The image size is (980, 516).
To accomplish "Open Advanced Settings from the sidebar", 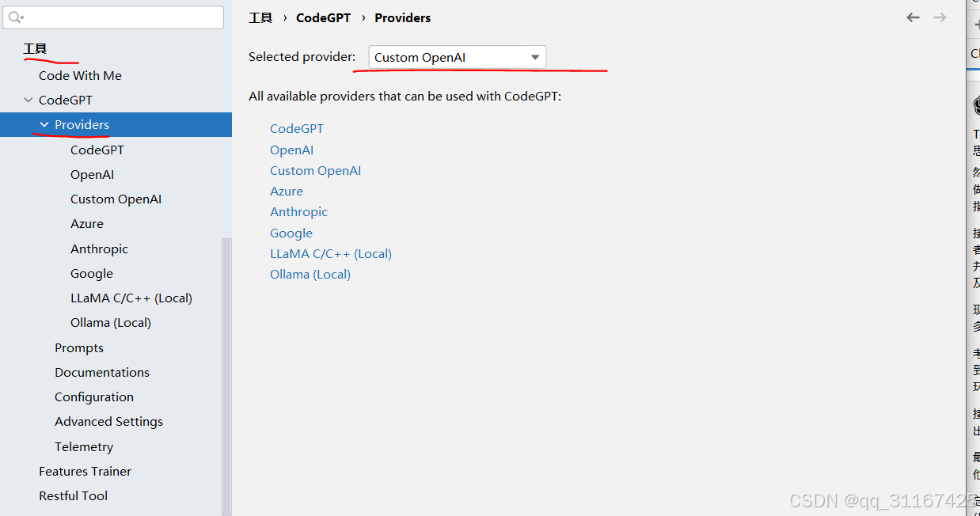I will 108,421.
